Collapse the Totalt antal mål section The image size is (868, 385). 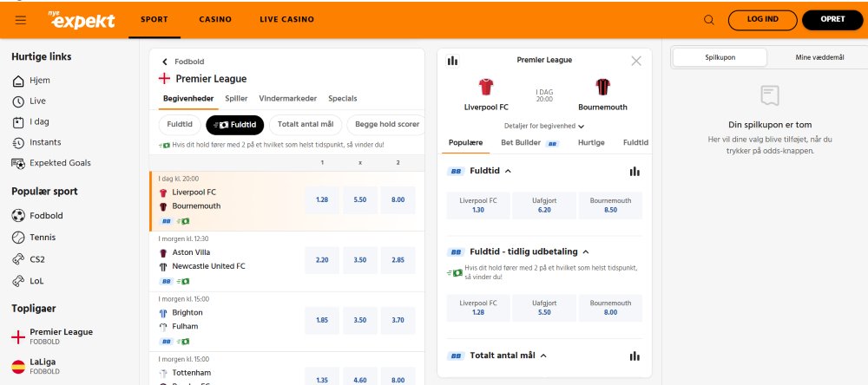[x=543, y=356]
